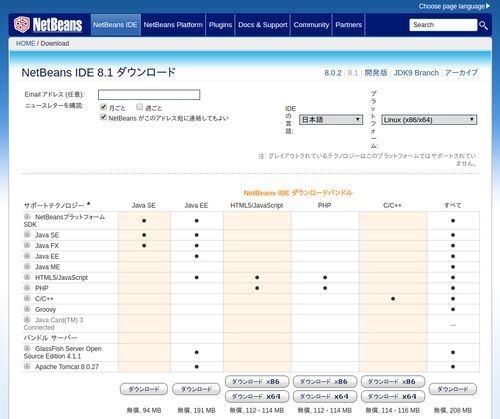Click info icon beside Apache Tomcat 8.0.27
Viewport: 500px width, 419px height.
pos(27,366)
